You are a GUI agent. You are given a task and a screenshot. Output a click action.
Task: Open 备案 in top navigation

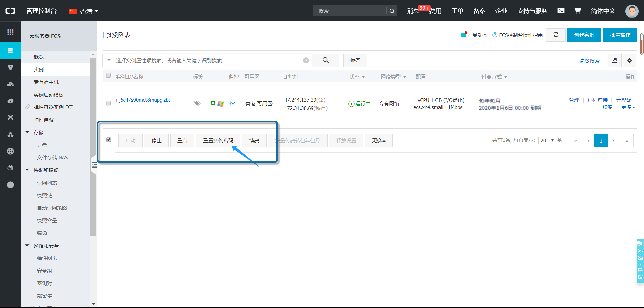(x=479, y=11)
